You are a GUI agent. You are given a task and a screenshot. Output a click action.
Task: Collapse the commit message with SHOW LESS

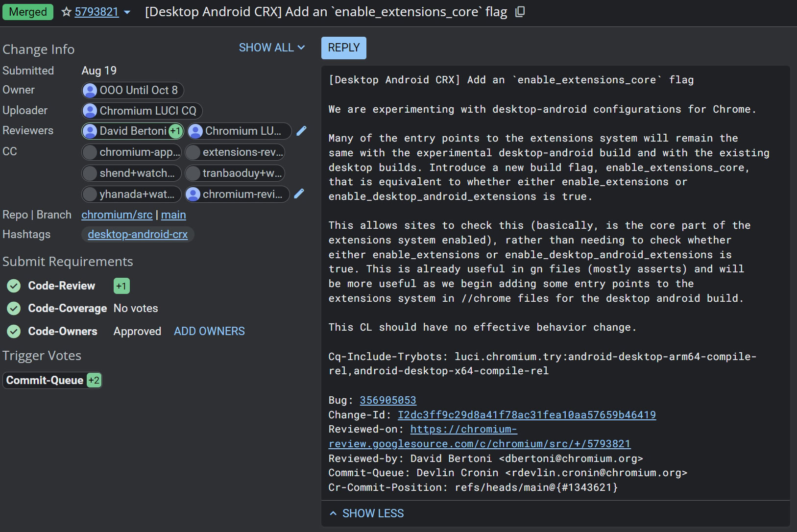click(x=367, y=513)
